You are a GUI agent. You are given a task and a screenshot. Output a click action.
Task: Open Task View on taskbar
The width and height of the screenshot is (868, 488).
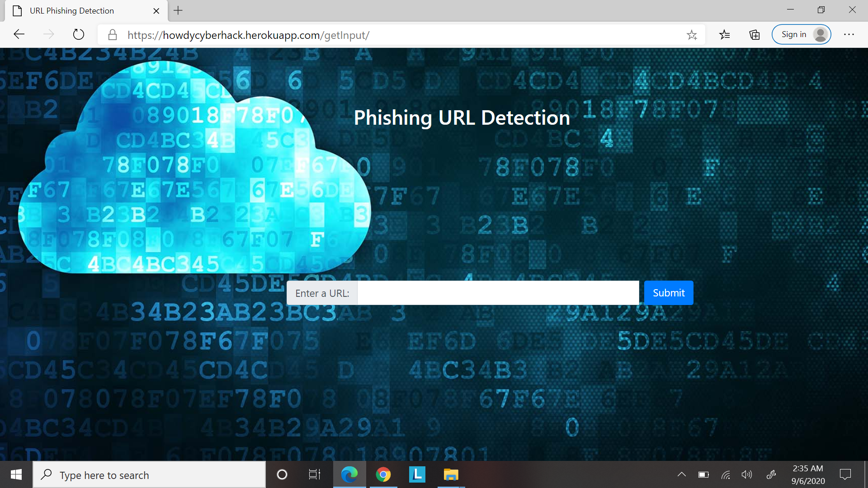click(314, 474)
